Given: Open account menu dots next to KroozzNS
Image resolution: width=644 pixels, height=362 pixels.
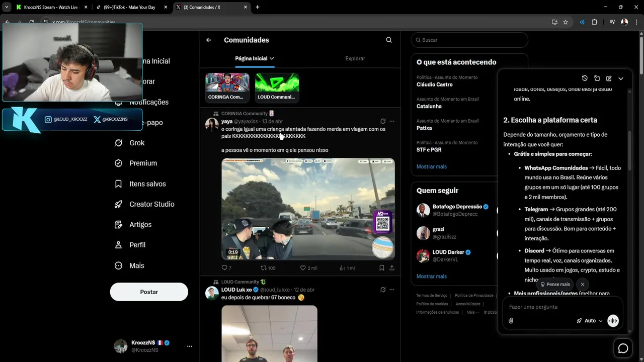Looking at the screenshot, I should [190, 346].
